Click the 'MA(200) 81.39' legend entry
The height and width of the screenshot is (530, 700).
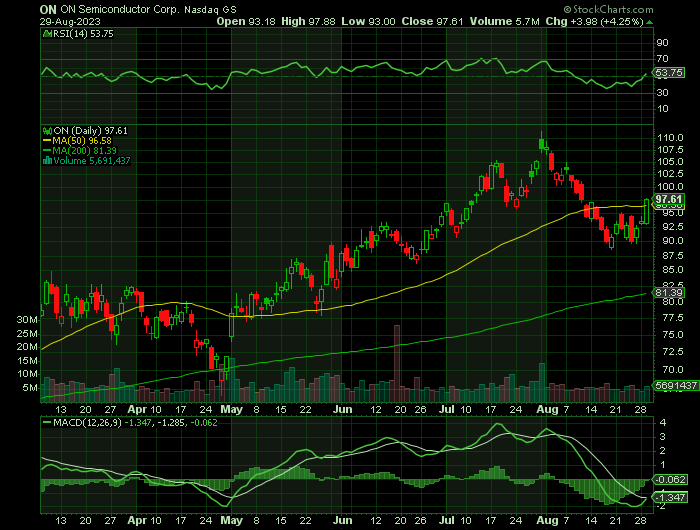click(x=84, y=150)
